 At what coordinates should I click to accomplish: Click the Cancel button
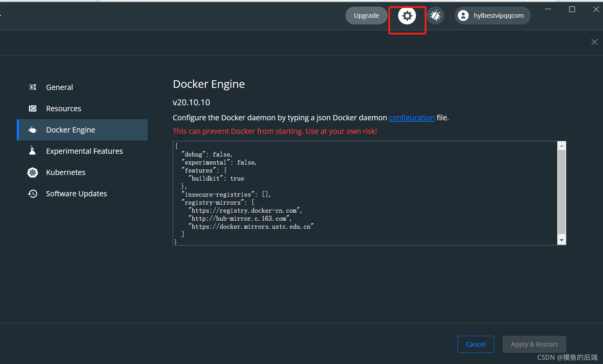[x=476, y=344]
